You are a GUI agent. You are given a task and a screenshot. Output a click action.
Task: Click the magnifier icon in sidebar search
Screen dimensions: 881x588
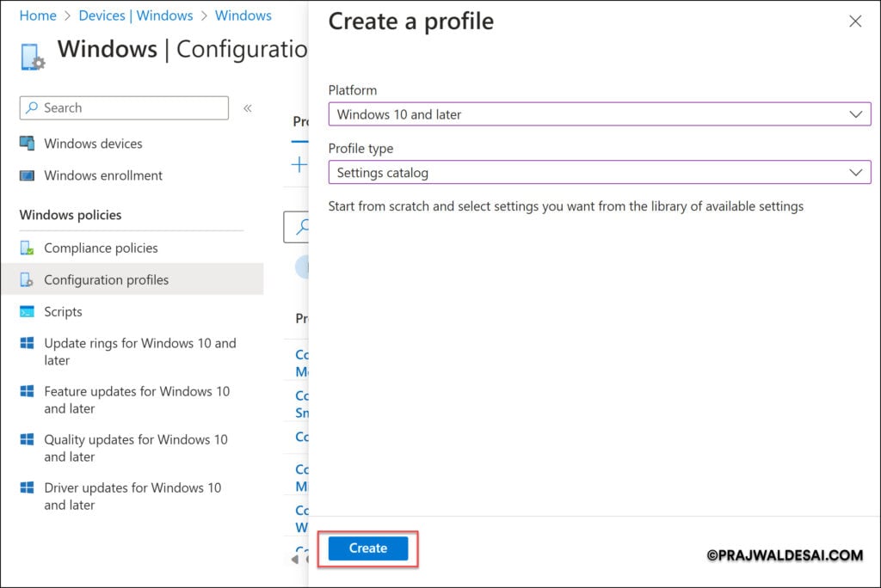[x=33, y=107]
